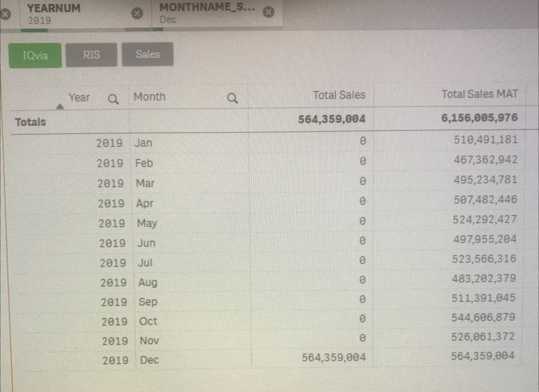
Task: Remove the selection left of YEARNUM
Action: (5, 14)
